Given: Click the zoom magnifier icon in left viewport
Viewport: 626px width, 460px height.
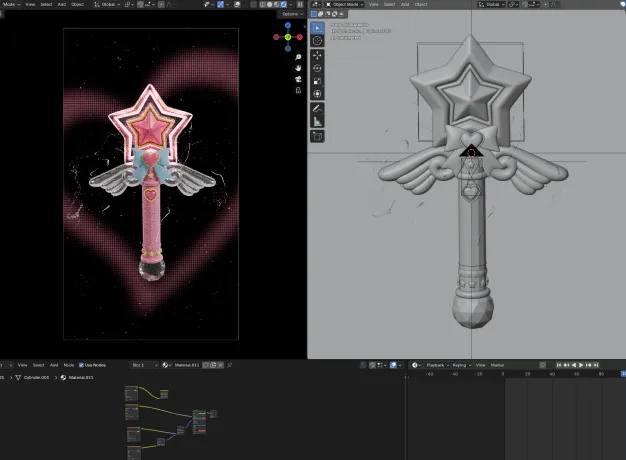Looking at the screenshot, I should tap(298, 57).
